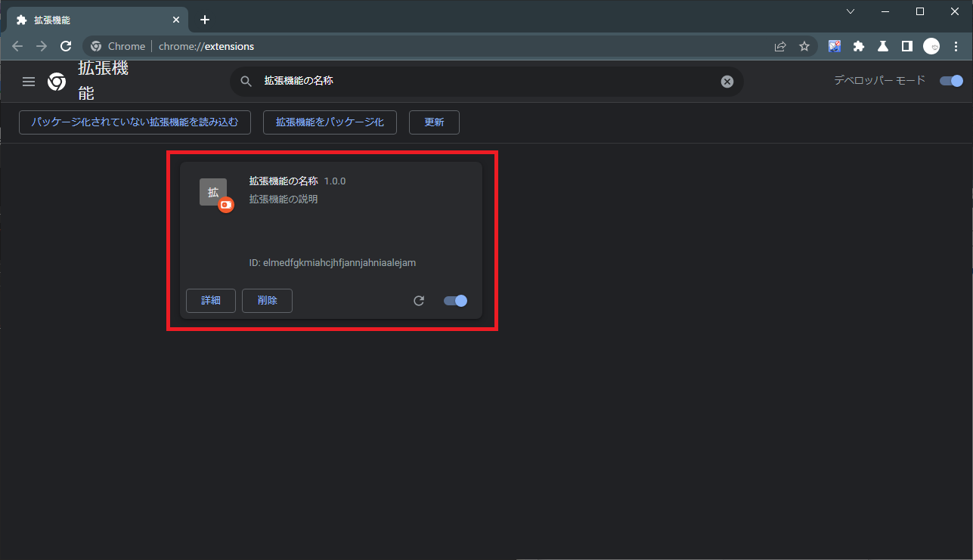Click the extension's 拡 icon thumbnail
973x560 pixels.
214,193
